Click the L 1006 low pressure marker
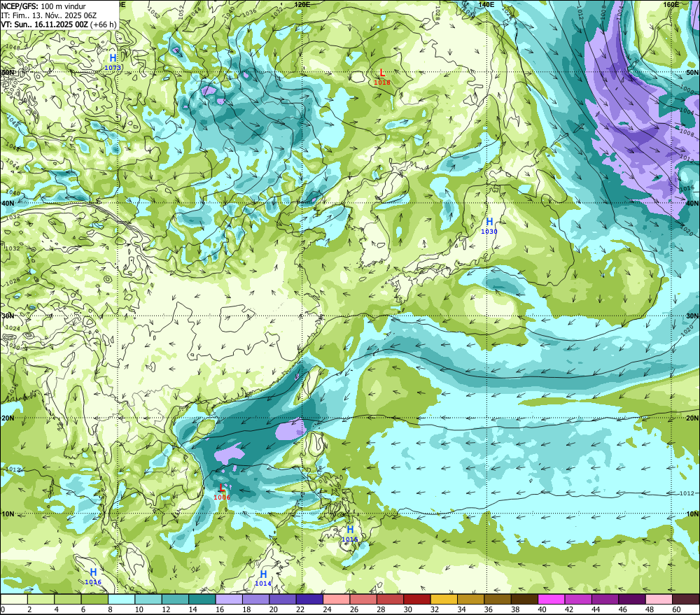The image size is (700, 615). (x=222, y=493)
